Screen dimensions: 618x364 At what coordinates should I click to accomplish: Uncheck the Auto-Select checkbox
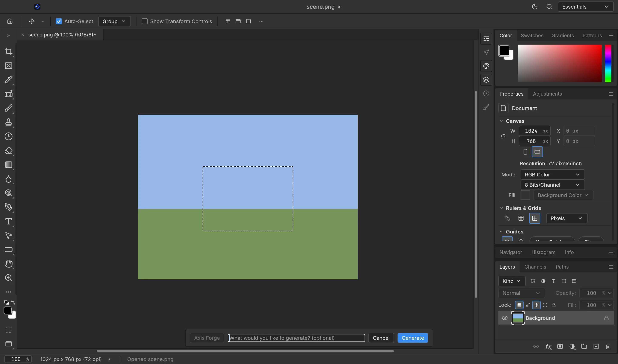coord(59,21)
